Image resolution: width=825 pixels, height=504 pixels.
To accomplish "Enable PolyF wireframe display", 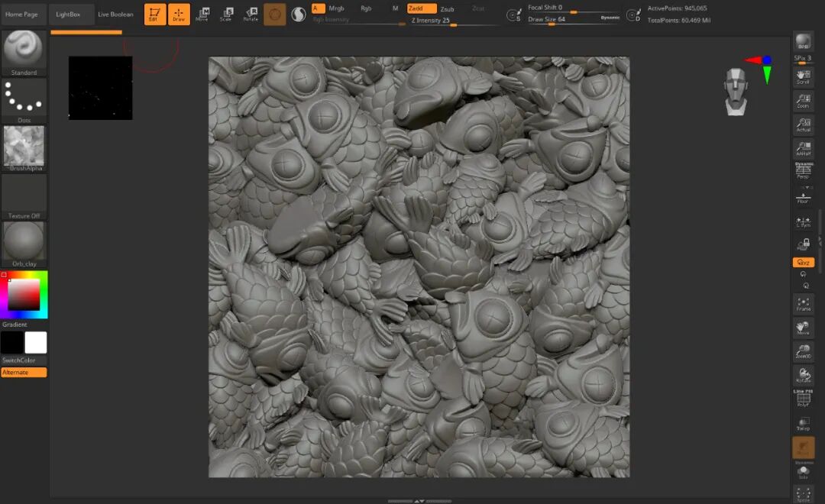I will (803, 398).
